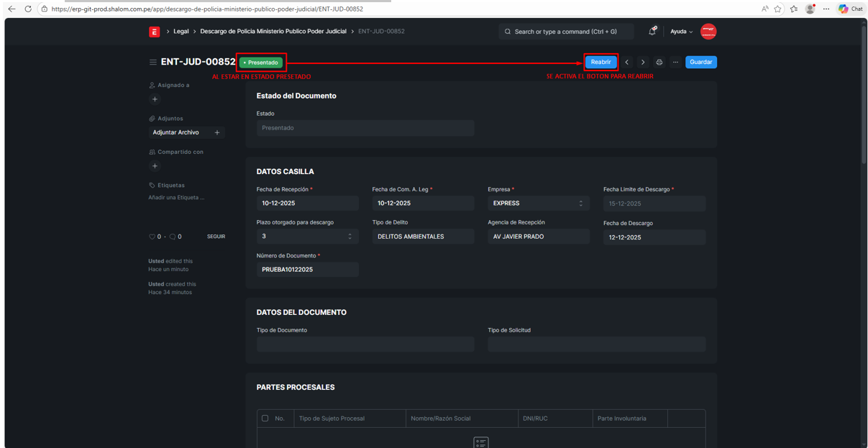
Task: Click the red ERP home logo
Action: coord(154,32)
